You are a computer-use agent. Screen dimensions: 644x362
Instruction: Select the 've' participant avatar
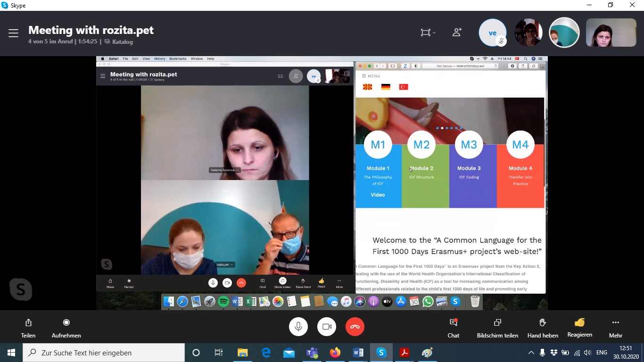pyautogui.click(x=492, y=33)
